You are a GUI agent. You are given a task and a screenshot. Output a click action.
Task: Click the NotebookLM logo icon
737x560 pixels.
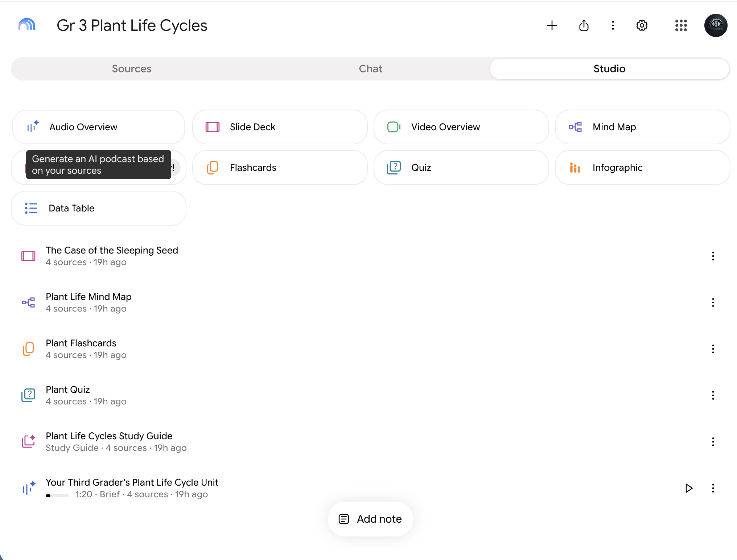click(x=27, y=25)
